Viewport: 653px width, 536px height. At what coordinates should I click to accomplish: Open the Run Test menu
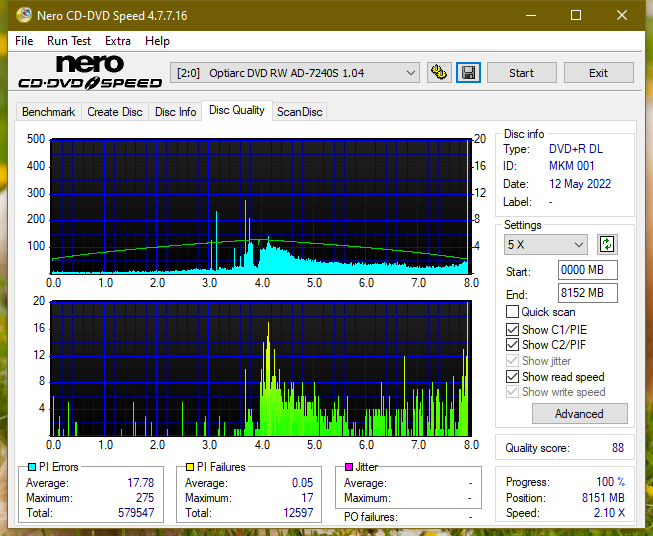coord(69,41)
